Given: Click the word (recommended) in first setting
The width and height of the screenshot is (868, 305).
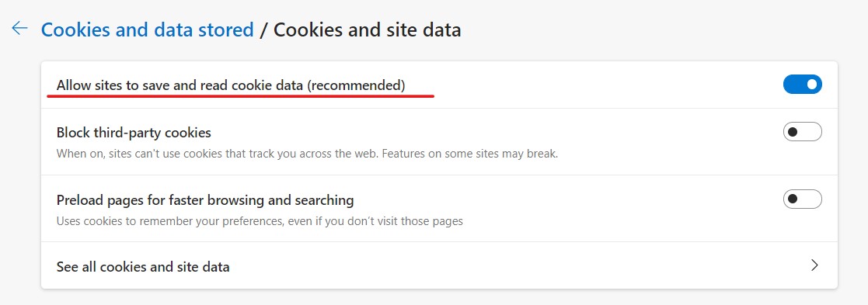Looking at the screenshot, I should coord(356,85).
